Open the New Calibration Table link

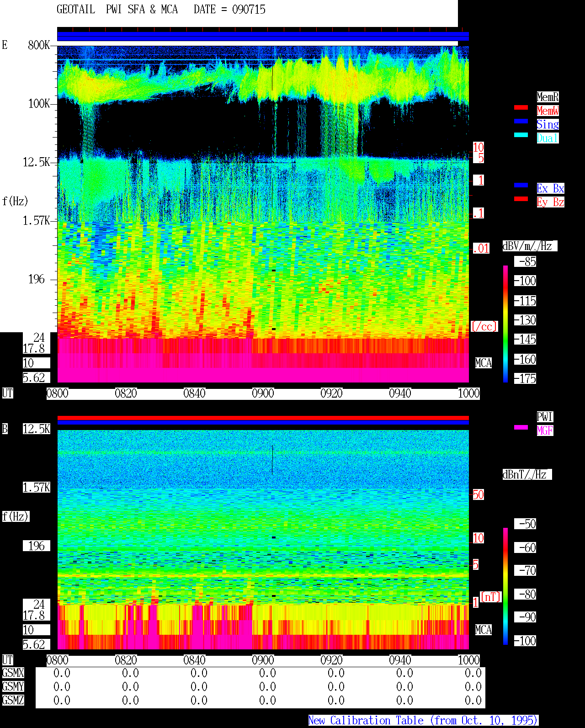click(x=423, y=721)
